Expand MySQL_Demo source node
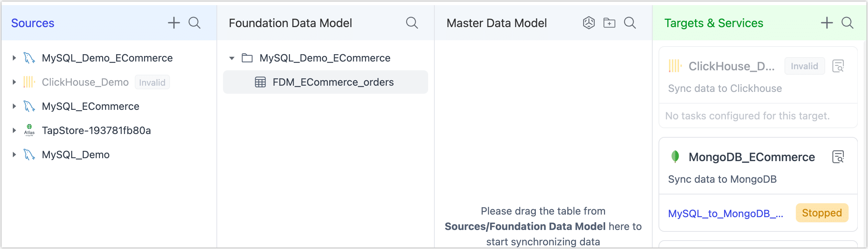This screenshot has width=868, height=249. [14, 155]
